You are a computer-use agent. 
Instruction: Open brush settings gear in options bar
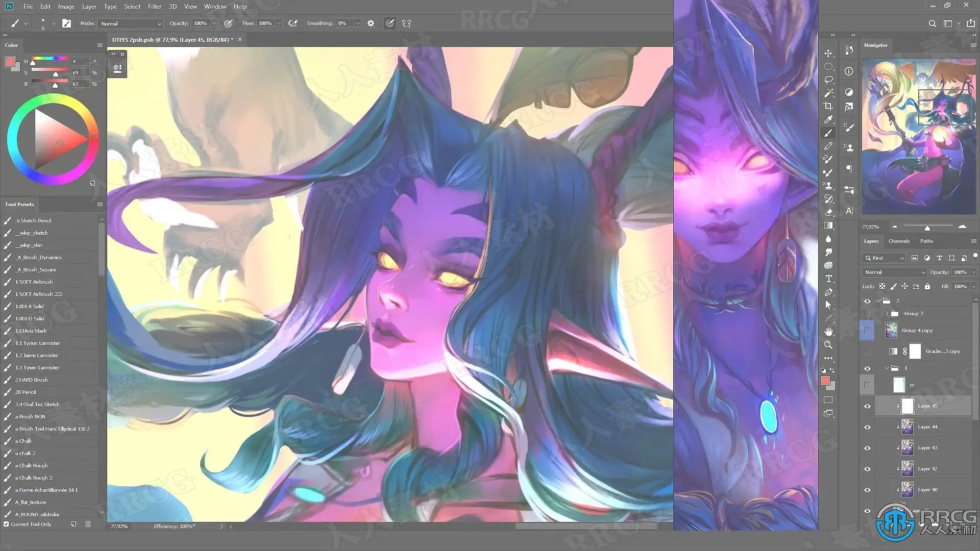[x=371, y=23]
